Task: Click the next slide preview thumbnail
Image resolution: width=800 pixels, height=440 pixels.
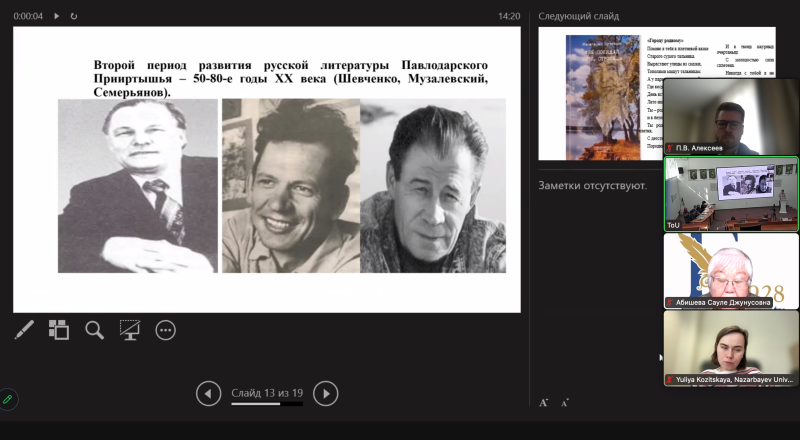Action: pyautogui.click(x=600, y=93)
